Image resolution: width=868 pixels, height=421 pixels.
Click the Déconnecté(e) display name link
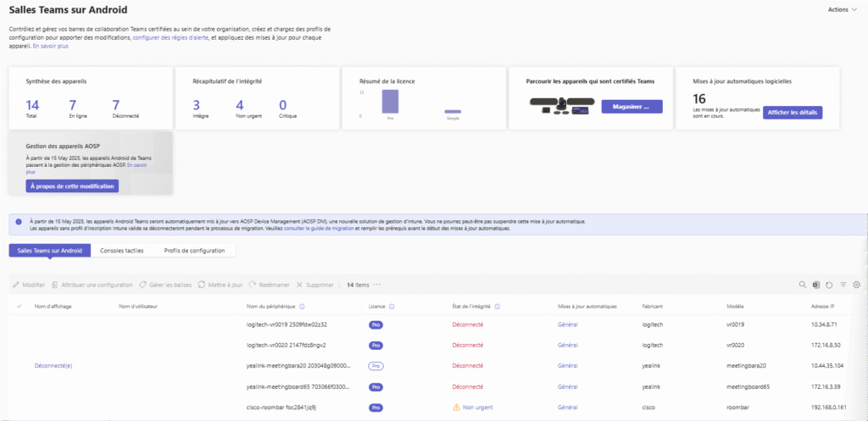(53, 366)
